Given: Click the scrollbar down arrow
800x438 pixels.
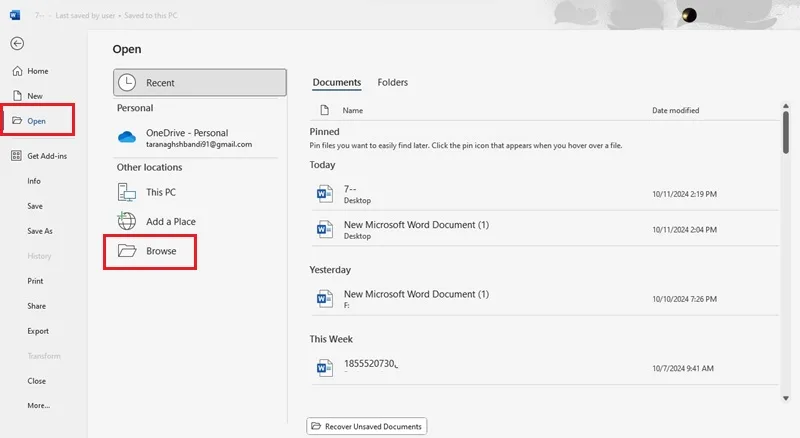Looking at the screenshot, I should [786, 398].
